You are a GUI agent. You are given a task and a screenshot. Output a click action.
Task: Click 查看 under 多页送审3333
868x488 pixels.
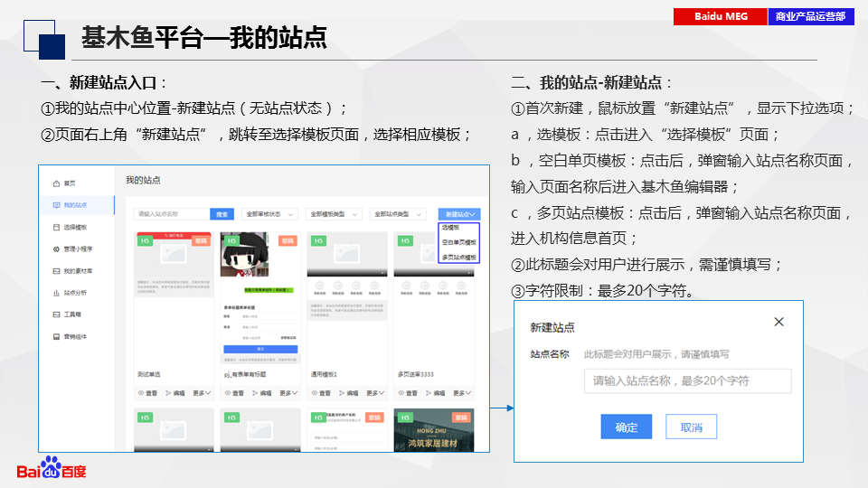click(408, 393)
